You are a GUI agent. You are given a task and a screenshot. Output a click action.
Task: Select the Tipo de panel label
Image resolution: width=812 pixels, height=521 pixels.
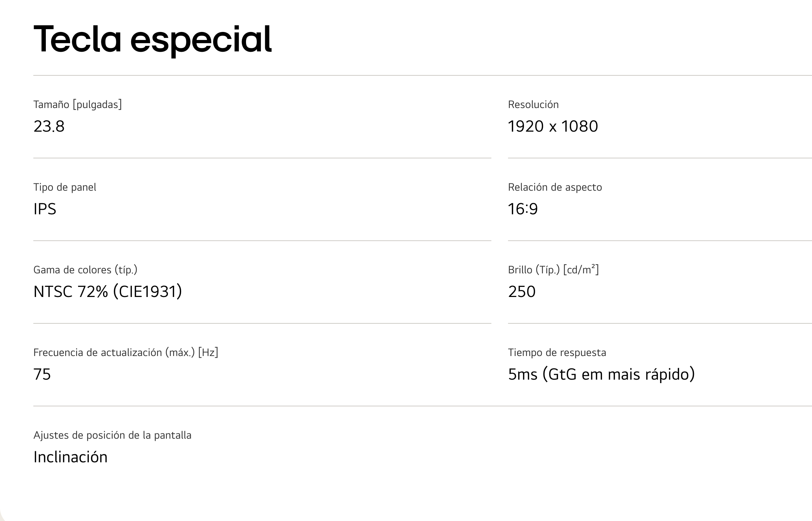pos(65,187)
